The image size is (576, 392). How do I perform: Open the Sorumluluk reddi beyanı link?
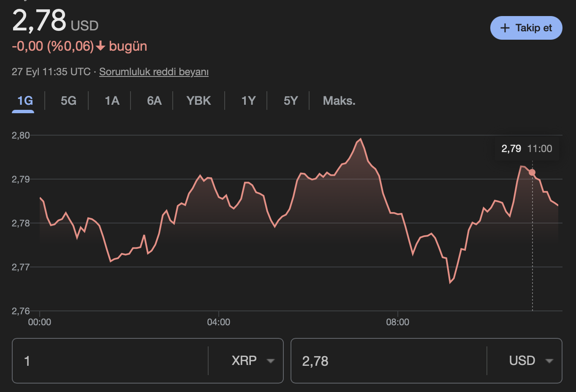(x=154, y=72)
